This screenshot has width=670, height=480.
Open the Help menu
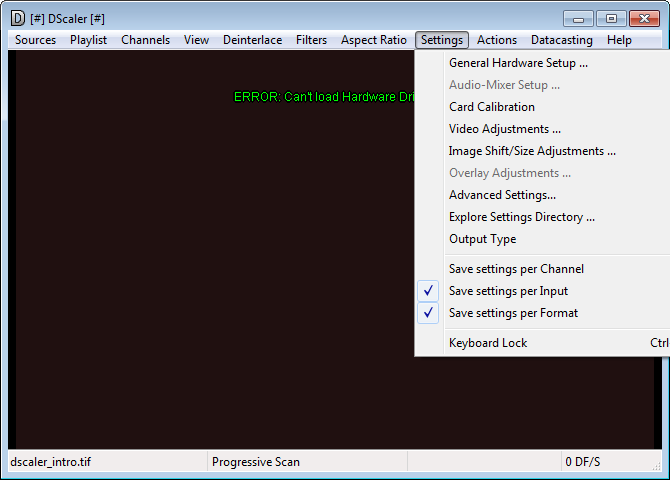[619, 40]
